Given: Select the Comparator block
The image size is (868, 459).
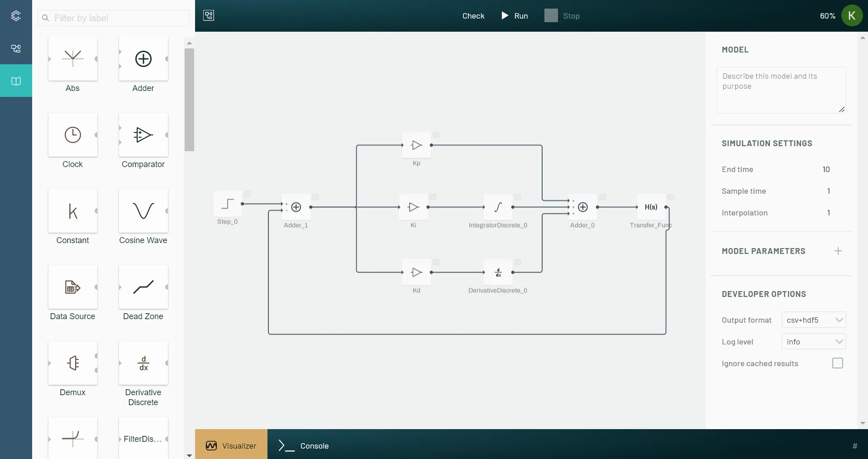Looking at the screenshot, I should point(143,135).
